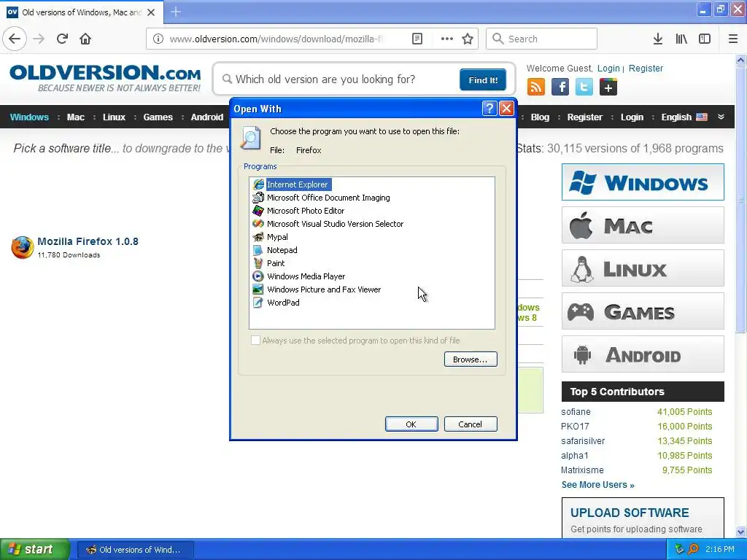The height and width of the screenshot is (560, 747).
Task: Click the large Windows platform banner
Action: point(643,182)
